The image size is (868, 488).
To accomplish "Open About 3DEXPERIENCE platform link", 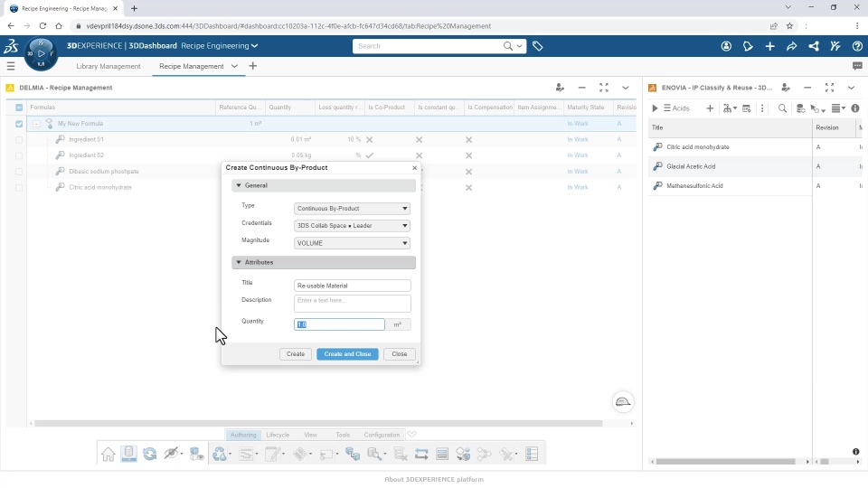I will 434,480.
